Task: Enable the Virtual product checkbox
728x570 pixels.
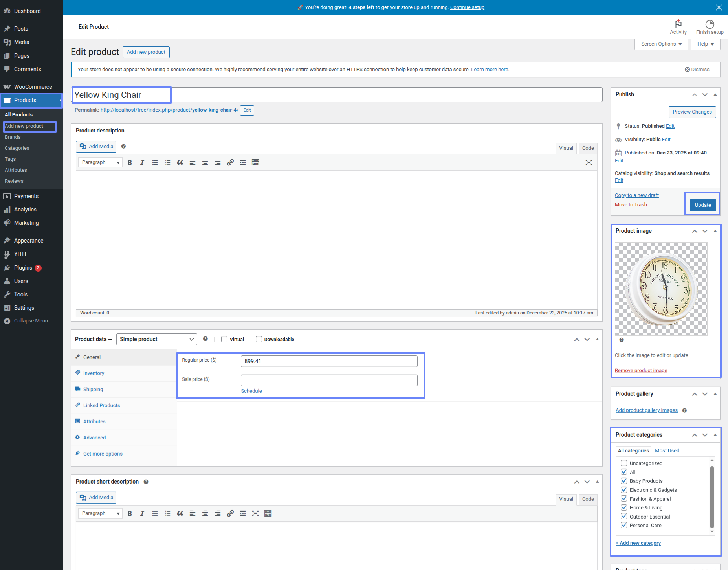Action: tap(224, 340)
